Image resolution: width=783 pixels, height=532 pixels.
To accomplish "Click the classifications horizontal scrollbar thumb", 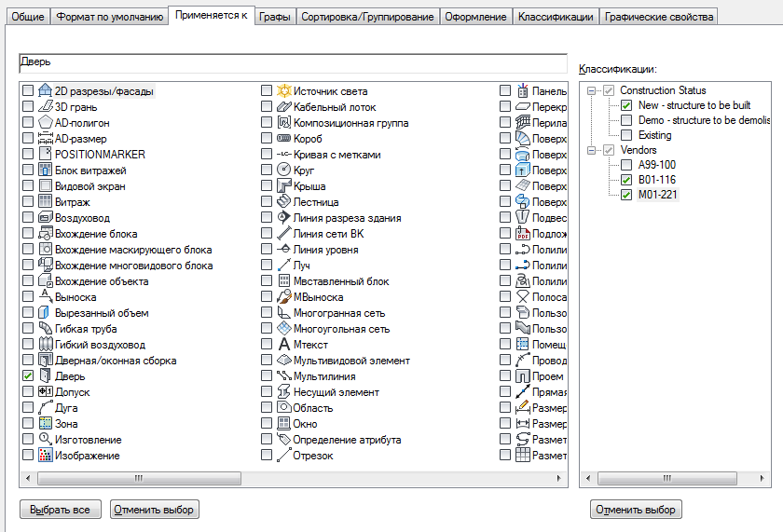I will click(667, 478).
